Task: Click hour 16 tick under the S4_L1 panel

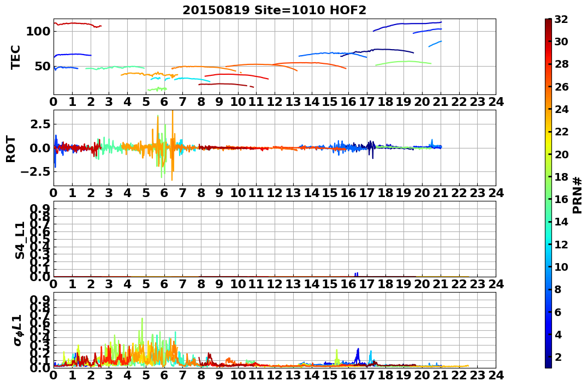Action: [348, 284]
